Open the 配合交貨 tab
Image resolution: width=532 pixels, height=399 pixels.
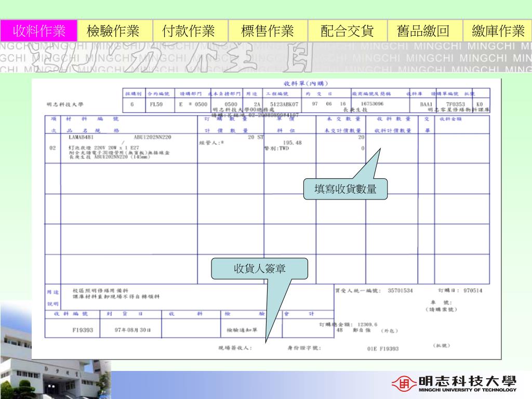[x=348, y=31]
